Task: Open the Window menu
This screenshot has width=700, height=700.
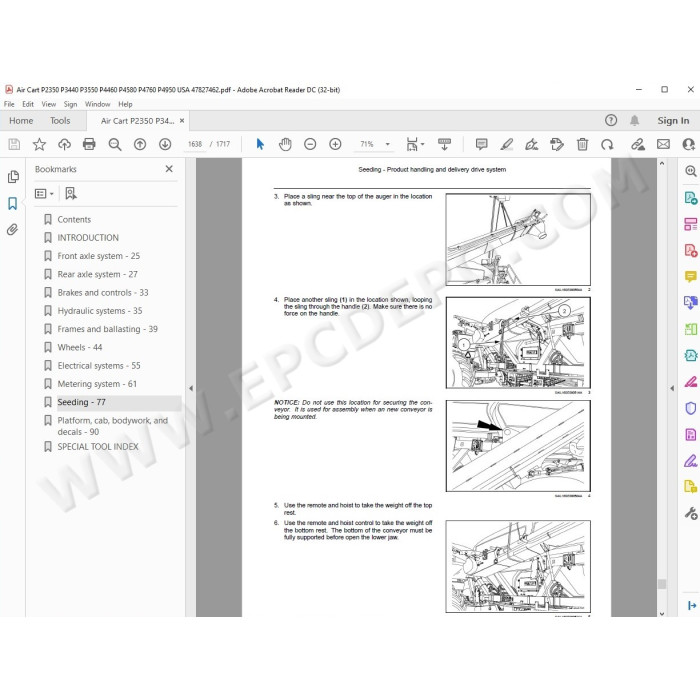Action: tap(97, 104)
